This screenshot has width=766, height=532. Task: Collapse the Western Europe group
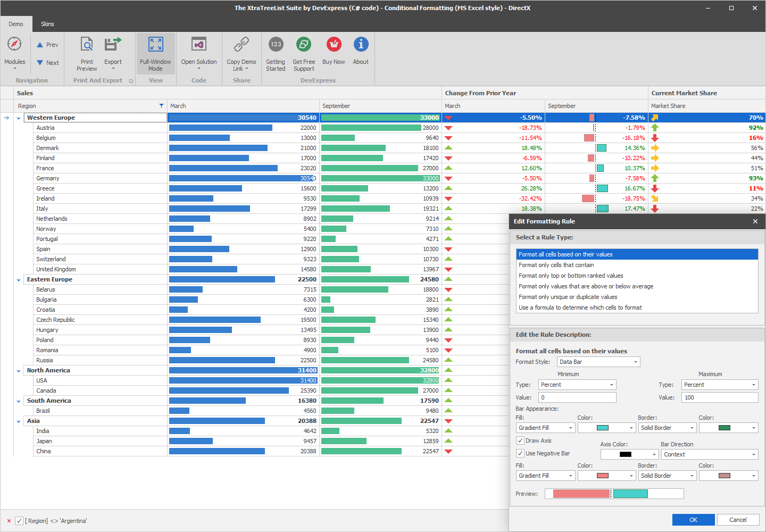pos(19,118)
